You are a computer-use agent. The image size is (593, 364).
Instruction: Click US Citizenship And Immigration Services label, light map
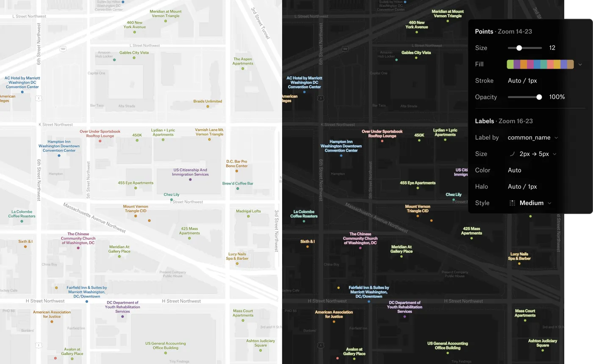click(190, 172)
